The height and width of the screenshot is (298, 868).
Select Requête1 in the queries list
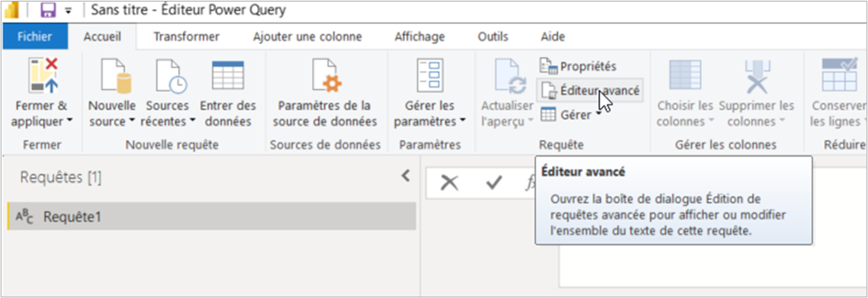(x=212, y=216)
